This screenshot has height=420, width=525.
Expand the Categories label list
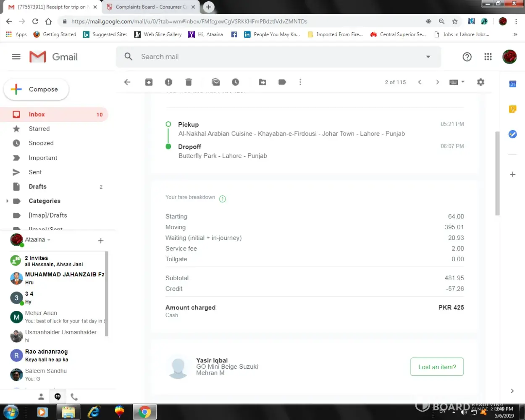[x=7, y=201]
